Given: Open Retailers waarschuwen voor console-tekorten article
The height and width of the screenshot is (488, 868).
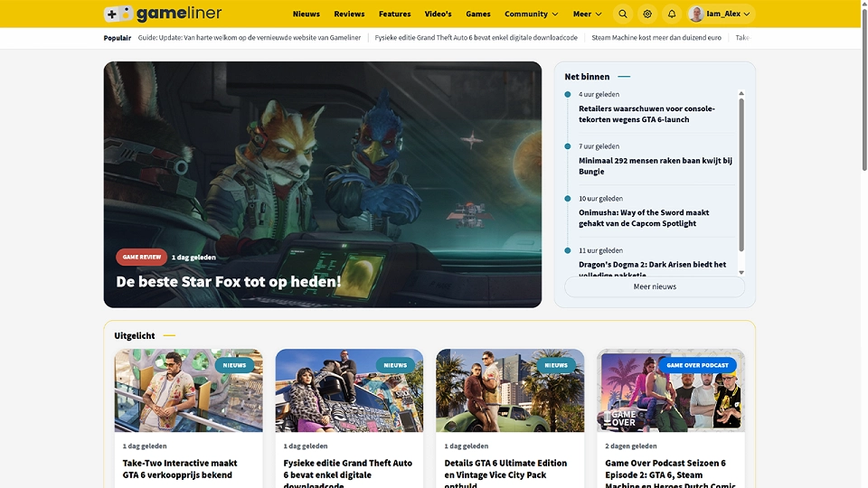Looking at the screenshot, I should click(x=646, y=114).
